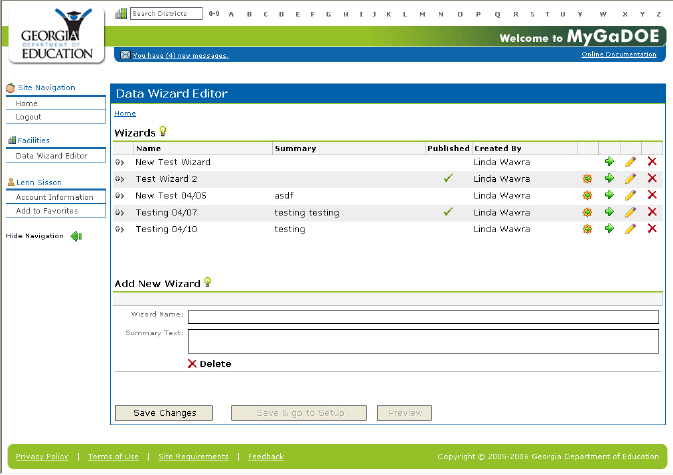Click the gear icon for Testing 04/07
The width and height of the screenshot is (673, 475).
pos(587,212)
